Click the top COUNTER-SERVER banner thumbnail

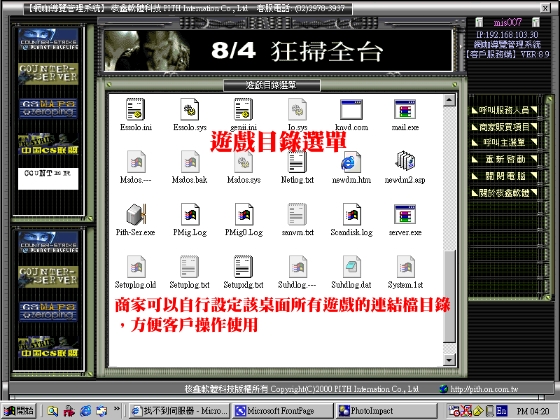[48, 74]
